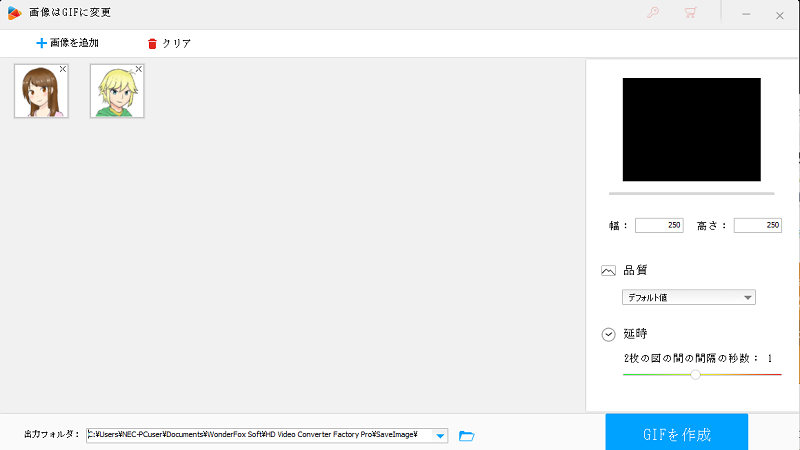Viewport: 800px width, 450px height.
Task: Close the 画像はGIFに変更 window
Action: click(780, 15)
